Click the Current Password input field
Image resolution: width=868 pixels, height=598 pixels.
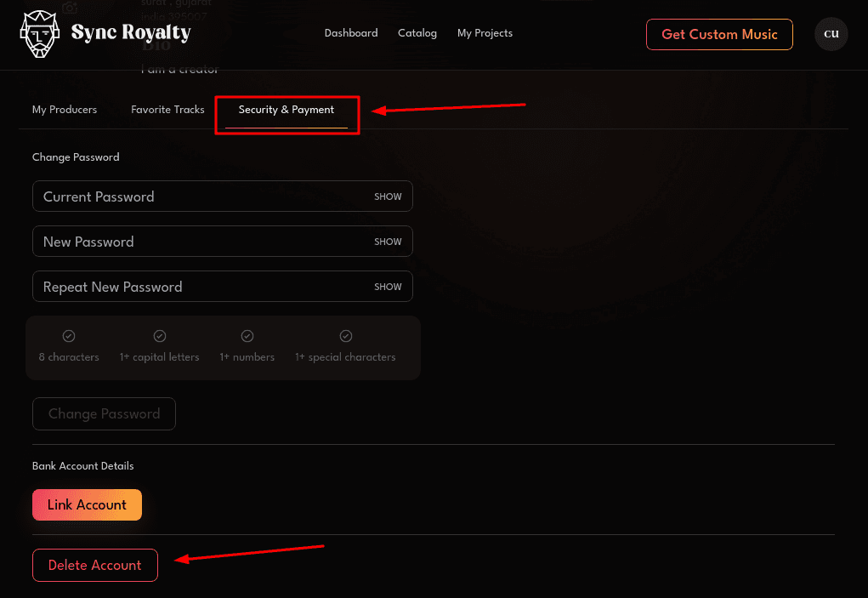pos(187,196)
